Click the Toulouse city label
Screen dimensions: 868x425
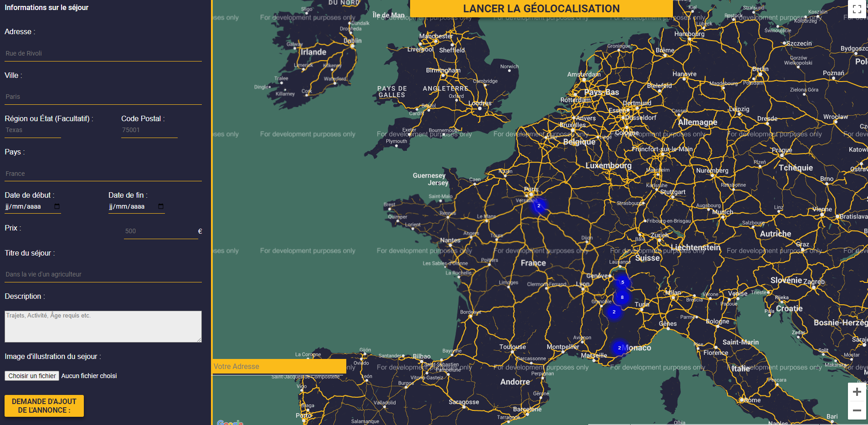(x=513, y=347)
